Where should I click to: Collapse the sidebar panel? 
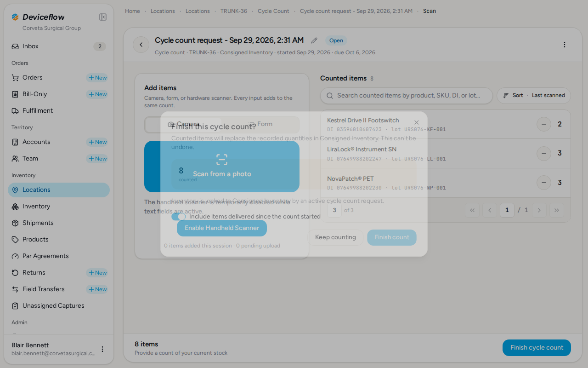click(103, 17)
